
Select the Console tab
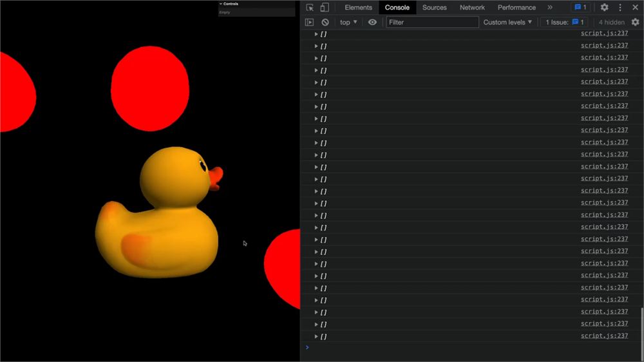pos(397,7)
